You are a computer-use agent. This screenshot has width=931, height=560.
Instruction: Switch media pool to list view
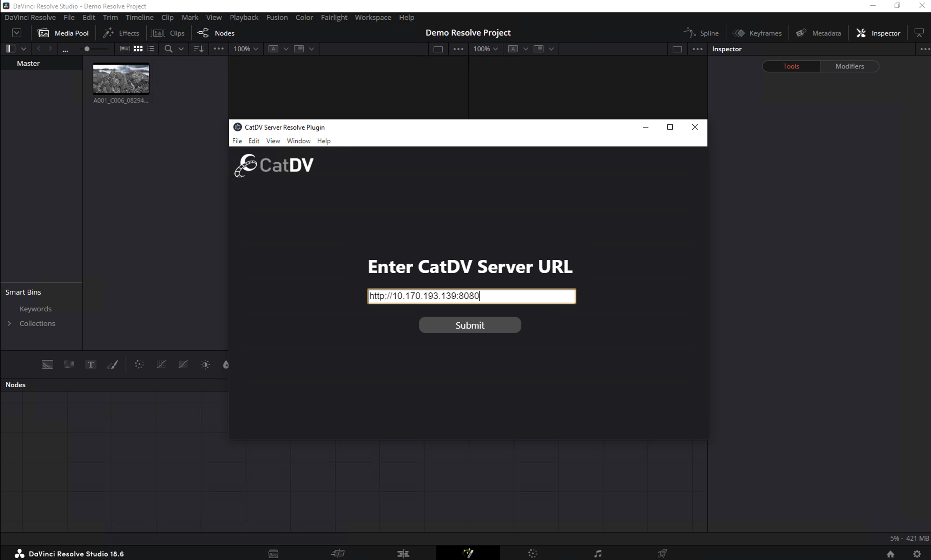pyautogui.click(x=151, y=49)
